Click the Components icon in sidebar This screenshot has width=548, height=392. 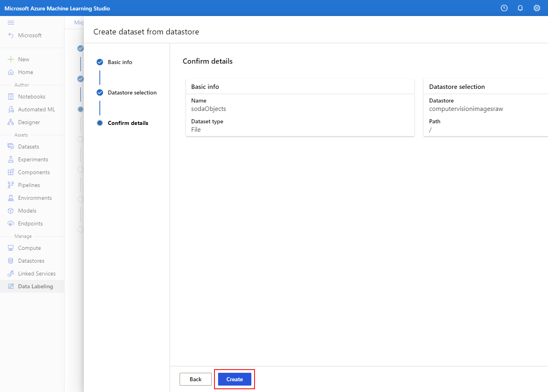point(11,172)
